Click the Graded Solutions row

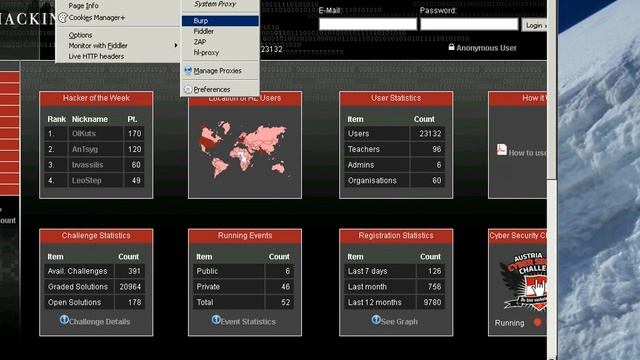(x=95, y=287)
